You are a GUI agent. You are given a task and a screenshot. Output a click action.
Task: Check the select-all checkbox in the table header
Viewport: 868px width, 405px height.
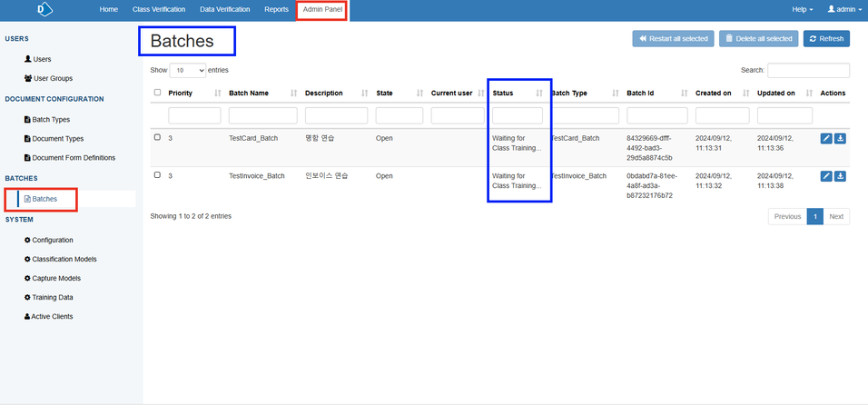(158, 93)
